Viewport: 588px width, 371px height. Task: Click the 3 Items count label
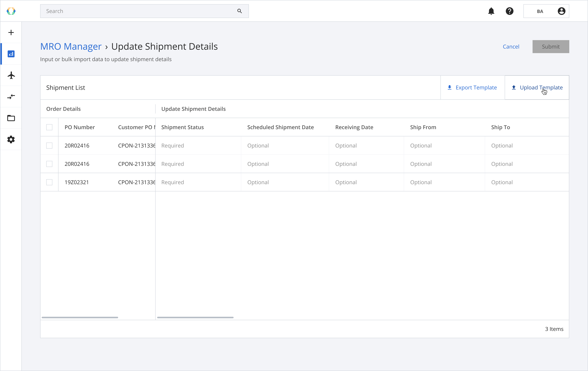pyautogui.click(x=554, y=329)
